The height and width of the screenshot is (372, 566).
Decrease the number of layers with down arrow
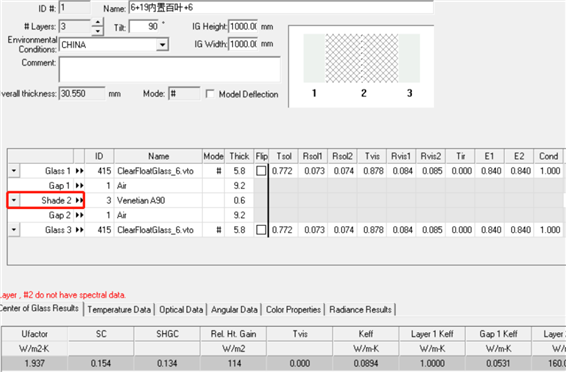[97, 31]
